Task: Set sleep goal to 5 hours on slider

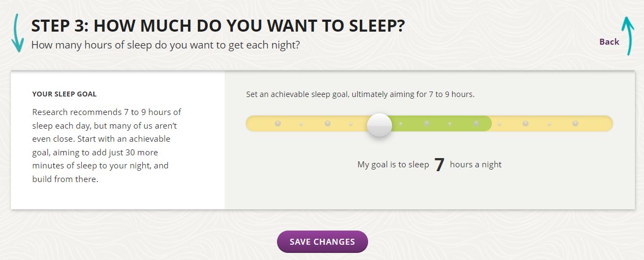Action: 278,123
